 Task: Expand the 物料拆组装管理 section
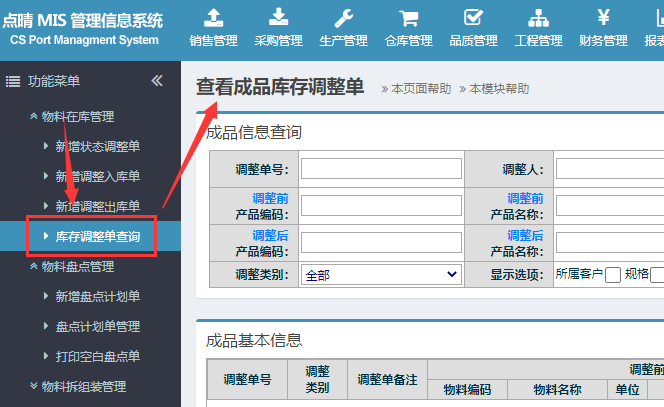tap(82, 386)
